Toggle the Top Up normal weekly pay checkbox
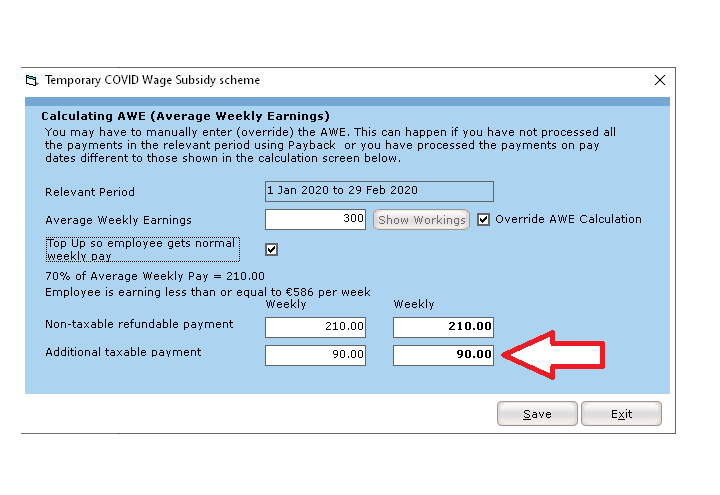This screenshot has height=495, width=720. click(x=272, y=249)
